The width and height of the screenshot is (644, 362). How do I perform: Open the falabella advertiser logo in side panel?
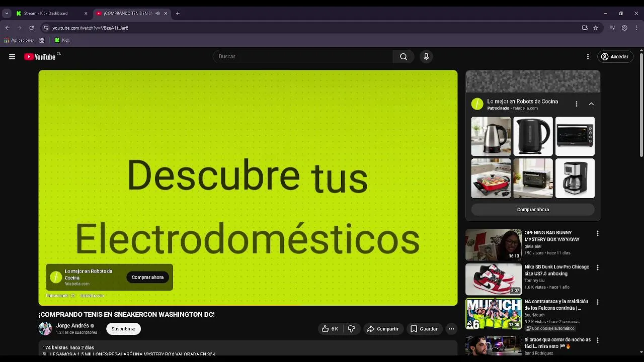[x=477, y=104]
